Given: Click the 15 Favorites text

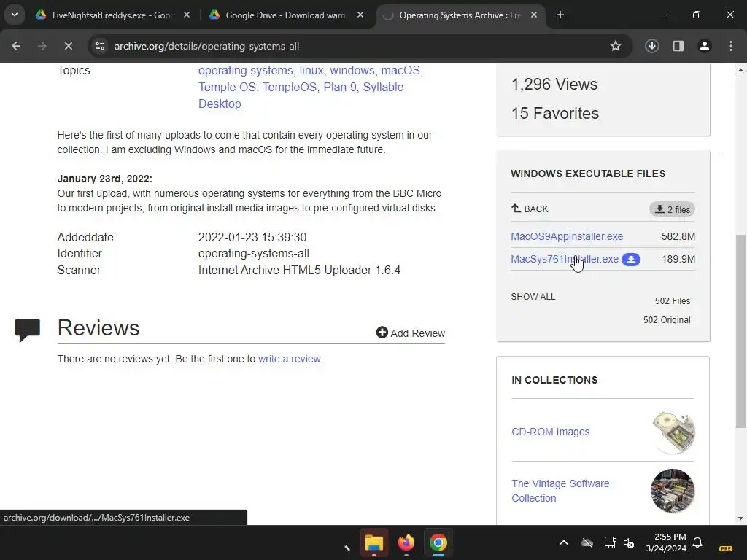Looking at the screenshot, I should point(555,113).
